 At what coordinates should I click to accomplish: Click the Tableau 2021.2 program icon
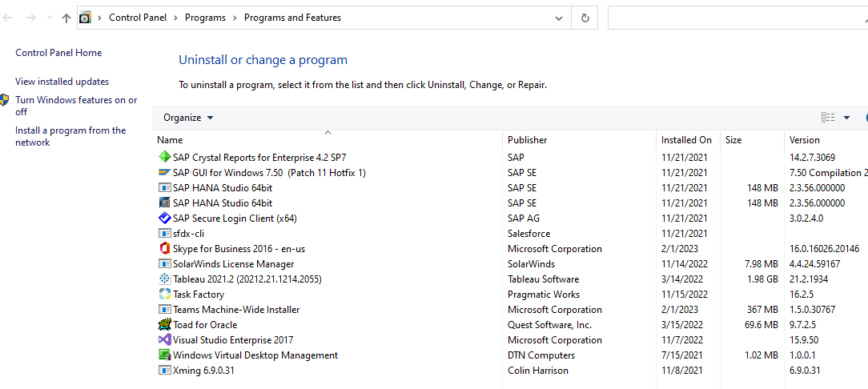(165, 279)
